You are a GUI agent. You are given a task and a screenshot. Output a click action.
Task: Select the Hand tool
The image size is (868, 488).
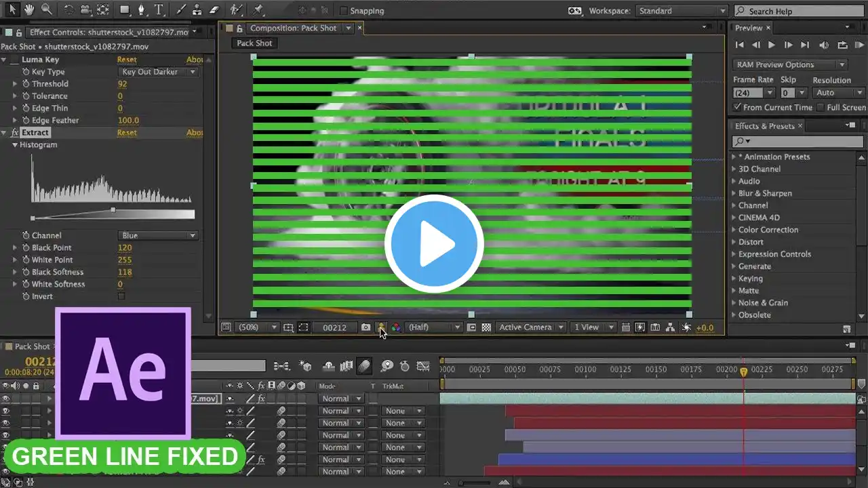coord(29,9)
